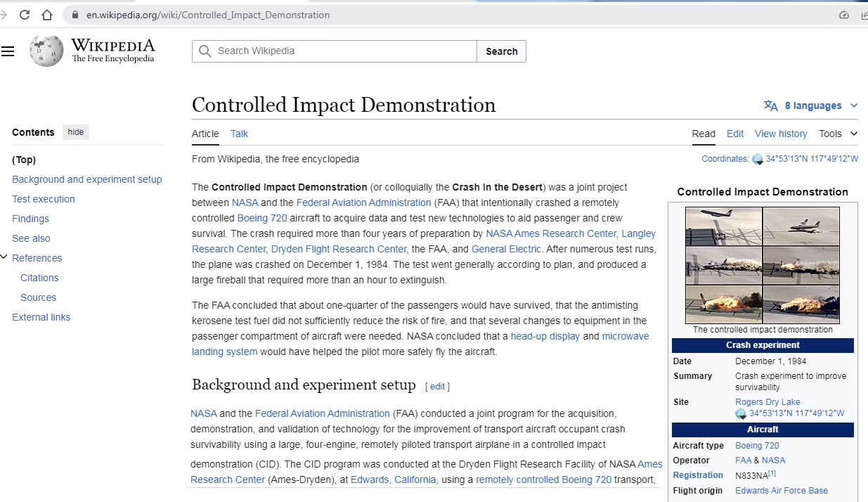
Task: Click the Wikipedia The Free Encyclopedia wordmark
Action: (x=113, y=51)
